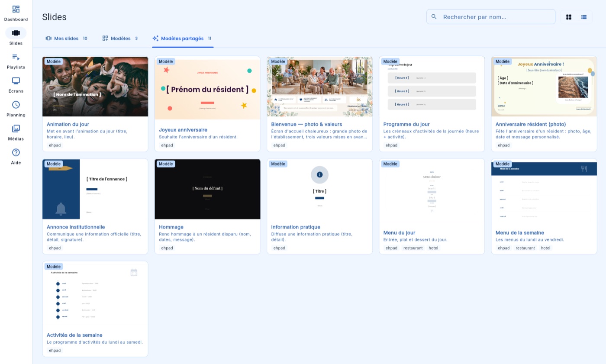Image resolution: width=606 pixels, height=364 pixels.
Task: Open the Aide help icon
Action: (x=16, y=152)
